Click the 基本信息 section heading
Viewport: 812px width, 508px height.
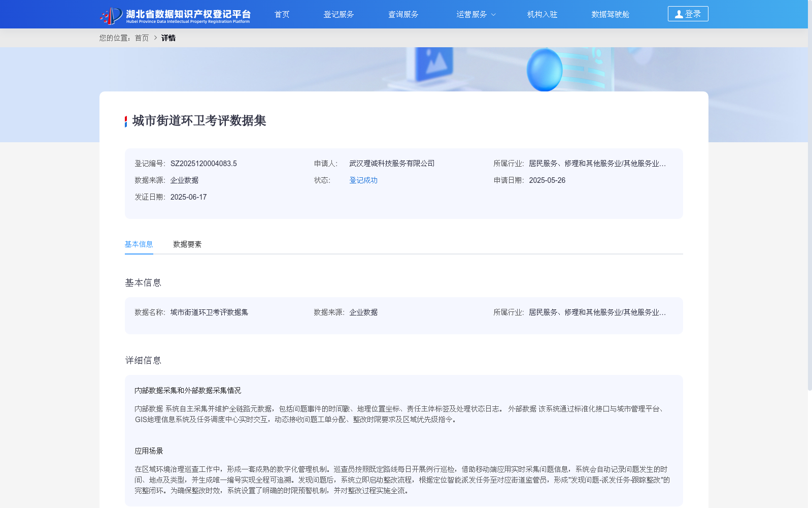pos(143,283)
